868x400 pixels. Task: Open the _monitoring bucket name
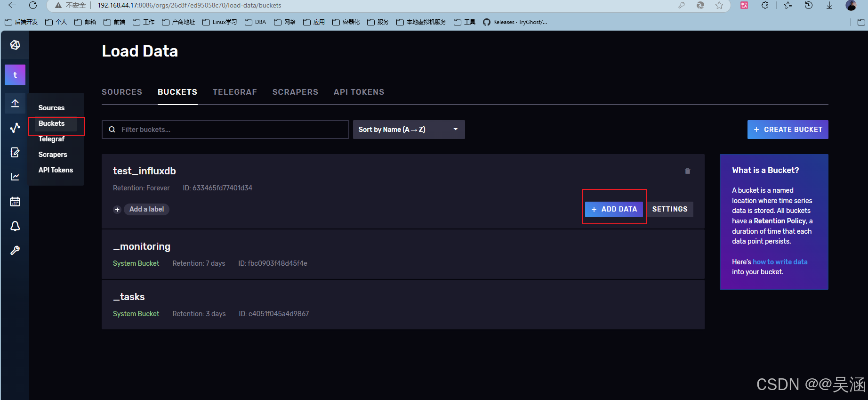[x=142, y=246]
